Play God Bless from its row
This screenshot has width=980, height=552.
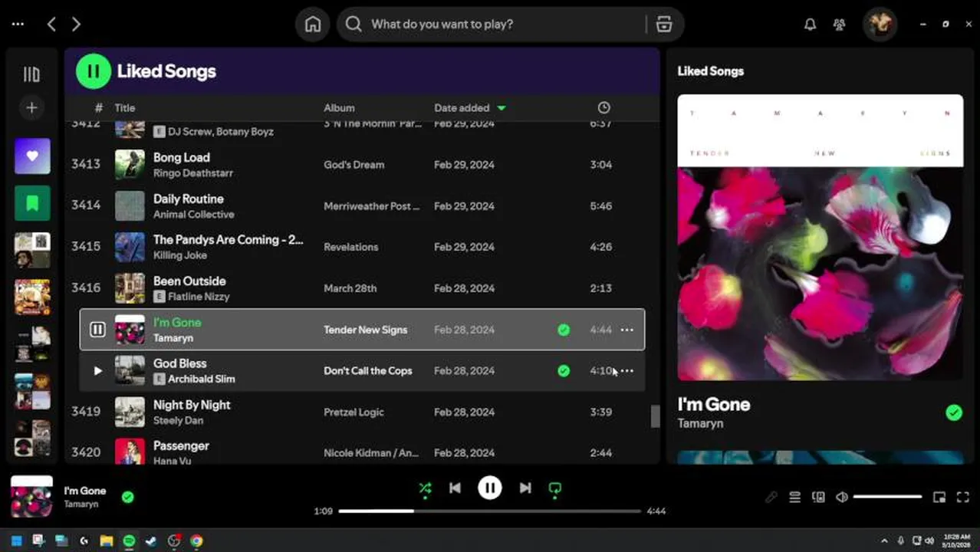click(97, 371)
